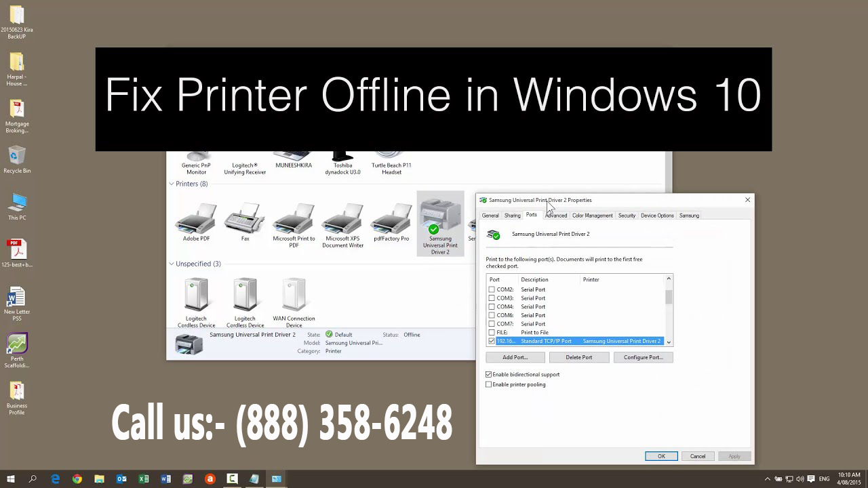Open the New Letter PSS Word document
The width and height of the screenshot is (868, 488).
[17, 304]
